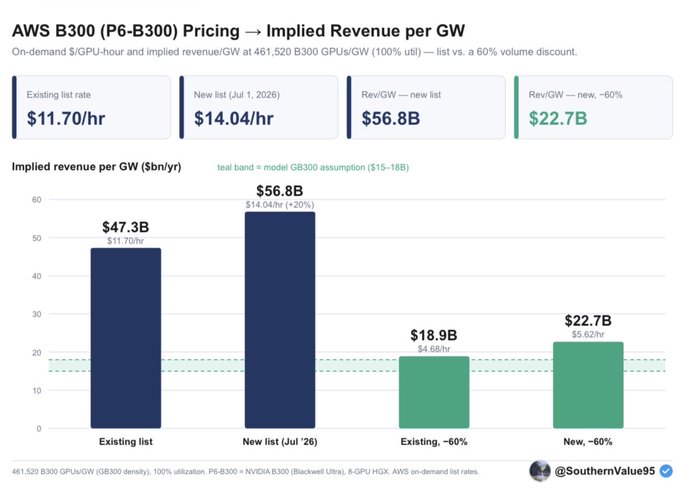Click the 'Rev/GW — new, −60%' card caption
The width and height of the screenshot is (680, 489).
pyautogui.click(x=575, y=95)
